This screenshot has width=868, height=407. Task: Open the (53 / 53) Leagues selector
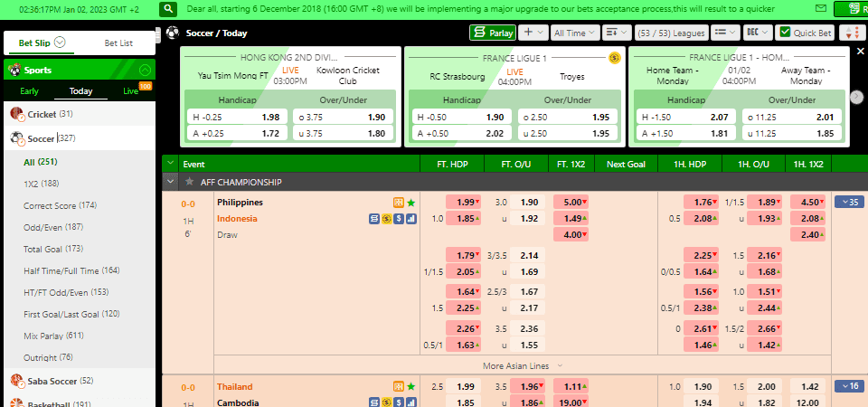pos(671,33)
